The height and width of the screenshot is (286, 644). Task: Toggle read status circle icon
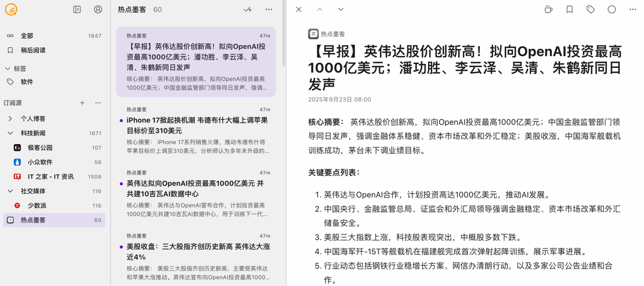point(612,10)
